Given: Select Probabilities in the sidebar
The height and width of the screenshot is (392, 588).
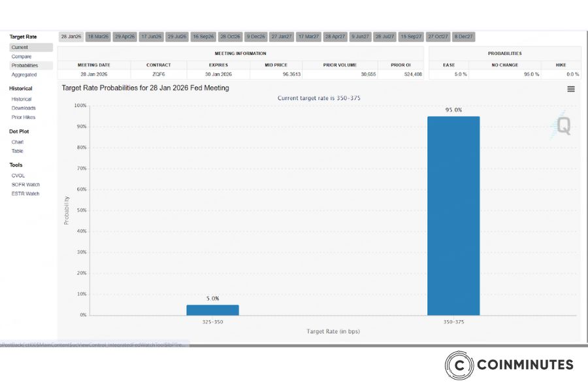Looking at the screenshot, I should click(x=25, y=66).
